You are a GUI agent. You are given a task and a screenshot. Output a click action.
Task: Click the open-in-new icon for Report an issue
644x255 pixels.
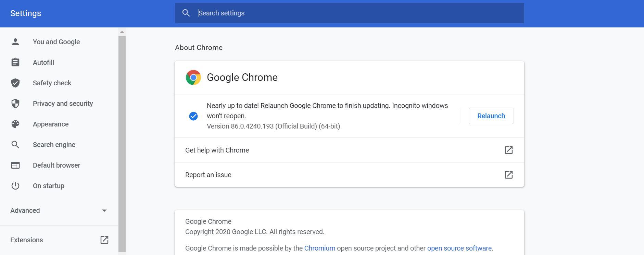pos(509,175)
